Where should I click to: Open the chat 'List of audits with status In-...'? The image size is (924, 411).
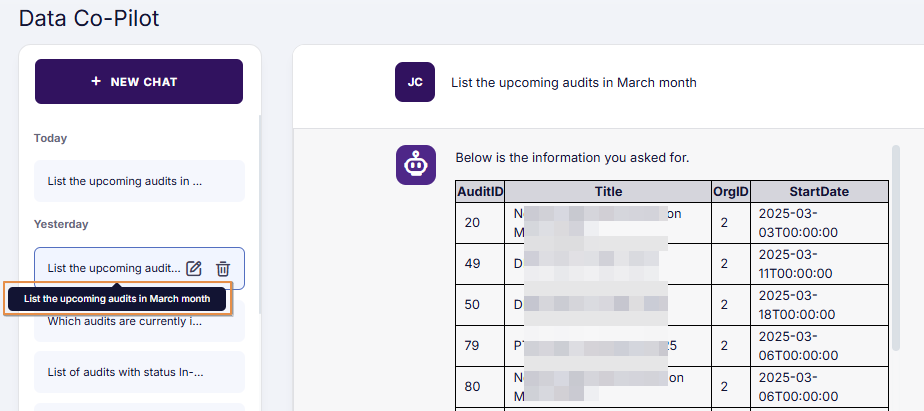pos(139,372)
